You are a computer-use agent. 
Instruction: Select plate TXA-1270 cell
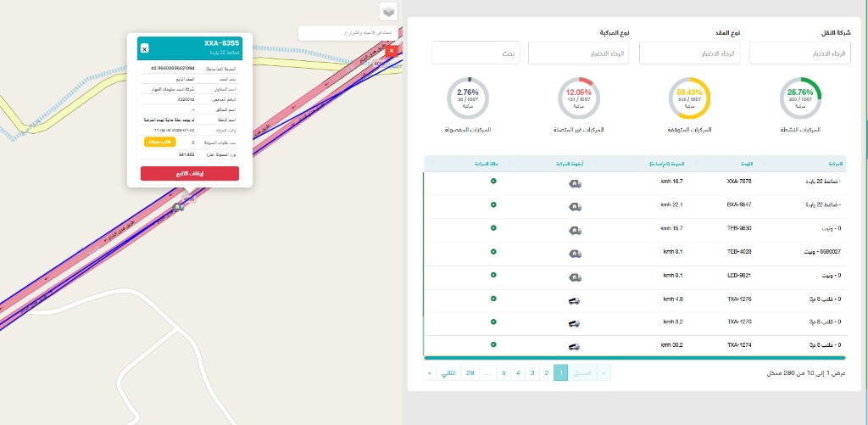739,321
